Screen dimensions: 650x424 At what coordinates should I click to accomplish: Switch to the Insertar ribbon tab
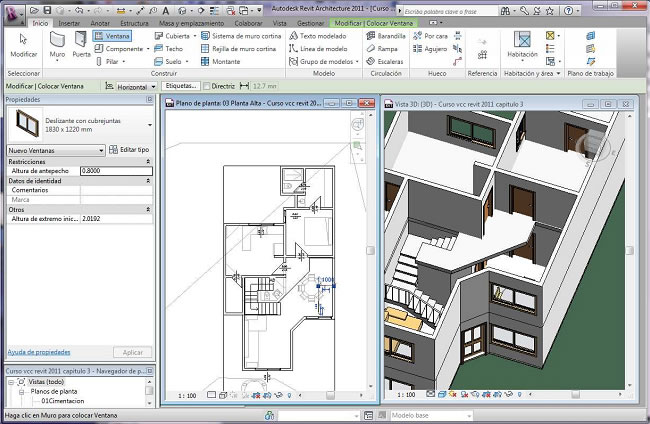tap(70, 21)
